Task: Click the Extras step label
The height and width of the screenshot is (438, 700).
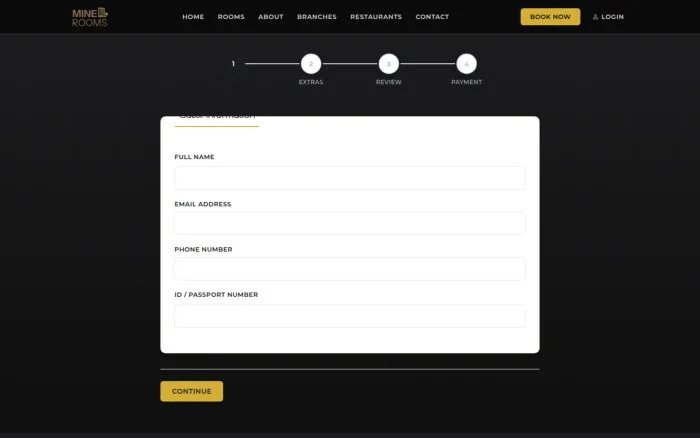Action: [x=311, y=82]
